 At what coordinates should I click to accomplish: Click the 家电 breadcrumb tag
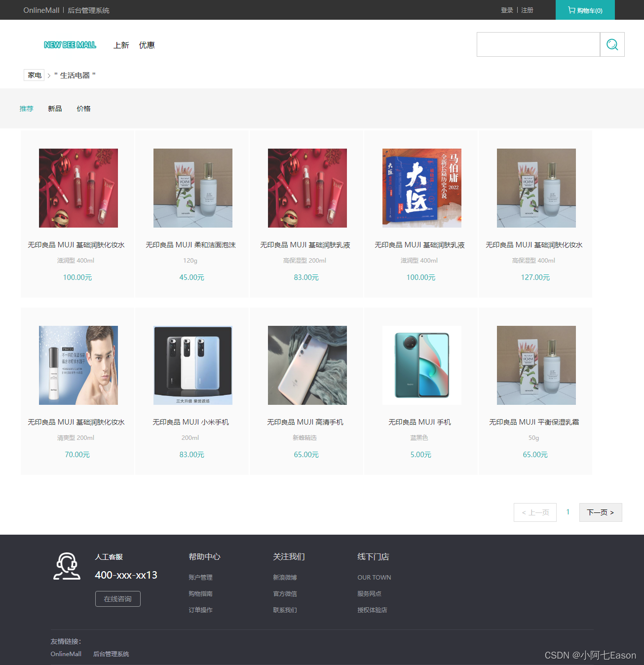click(x=34, y=75)
